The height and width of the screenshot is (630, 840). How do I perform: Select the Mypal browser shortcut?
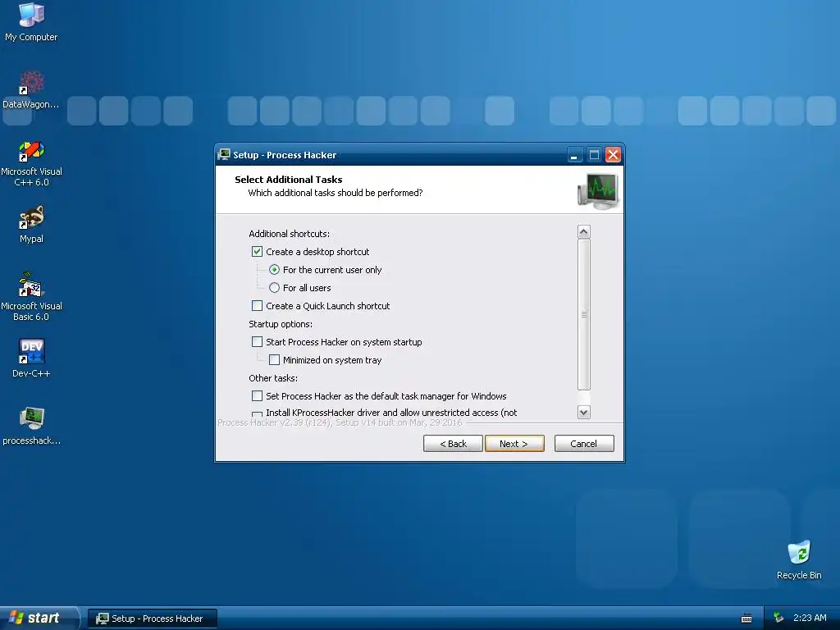[x=31, y=224]
